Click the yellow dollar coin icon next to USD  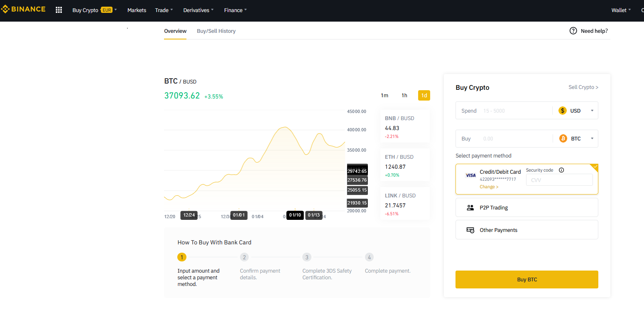point(562,110)
